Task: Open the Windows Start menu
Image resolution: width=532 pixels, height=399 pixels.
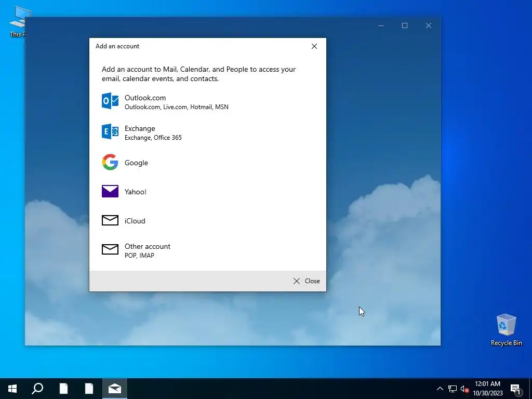Action: click(x=12, y=389)
